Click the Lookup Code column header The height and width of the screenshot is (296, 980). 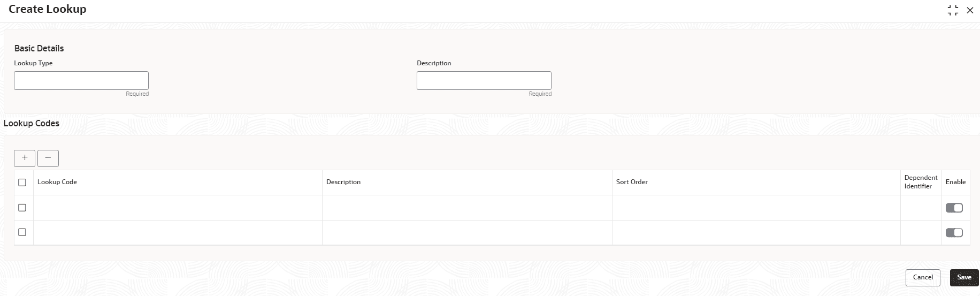click(x=57, y=182)
